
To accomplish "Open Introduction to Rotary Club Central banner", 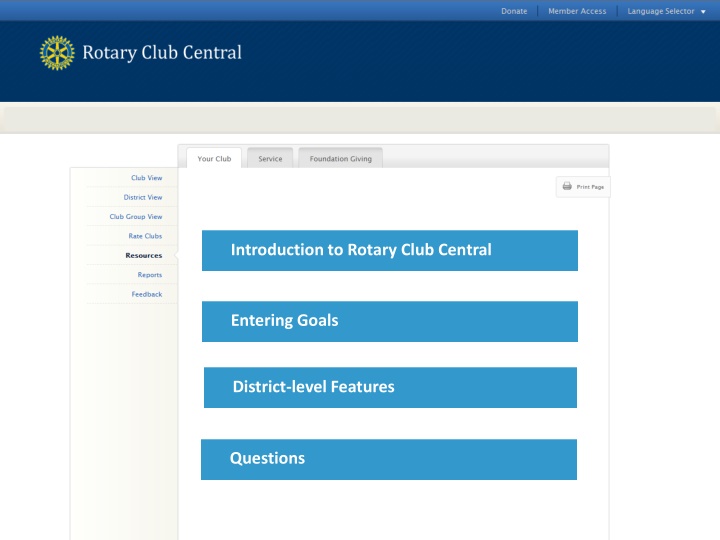I will (x=390, y=250).
